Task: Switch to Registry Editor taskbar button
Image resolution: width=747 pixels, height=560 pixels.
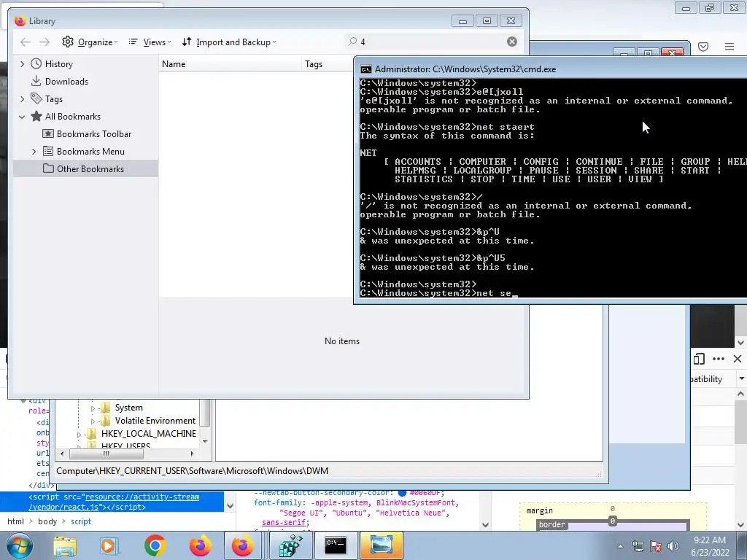Action: point(290,545)
